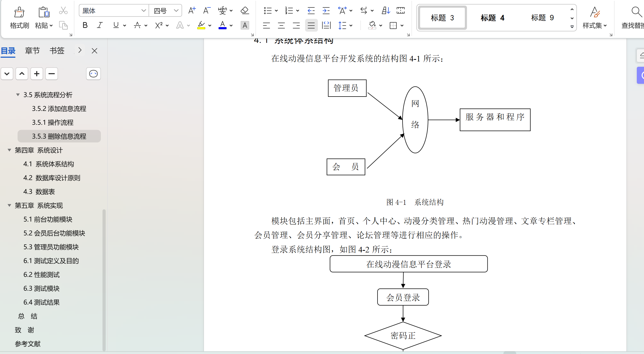Open the highlight color dropdown arrow
Viewport: 644px width, 354px height.
point(210,26)
